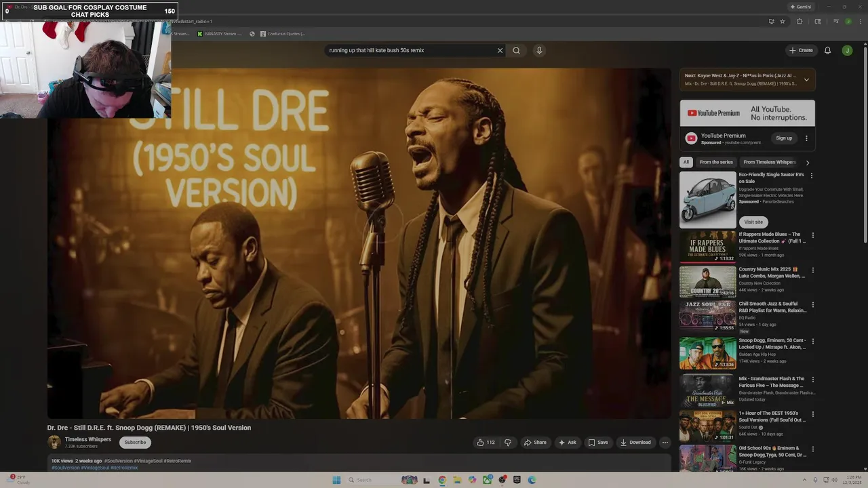The width and height of the screenshot is (868, 488).
Task: Subscribe to Timeless Whispers channel
Action: pyautogui.click(x=135, y=443)
